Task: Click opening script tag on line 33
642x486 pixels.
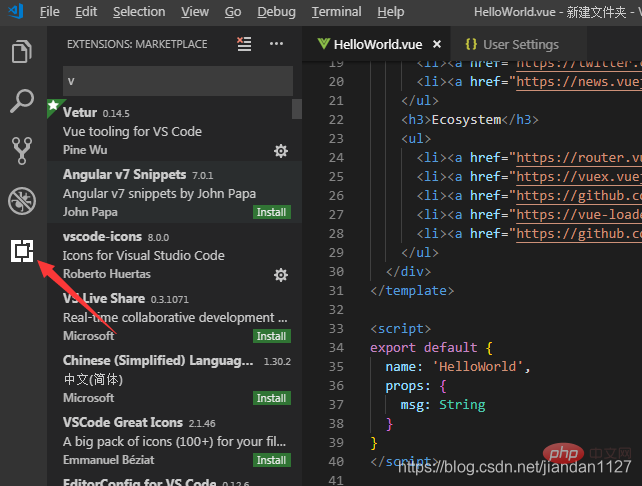Action: click(x=400, y=329)
